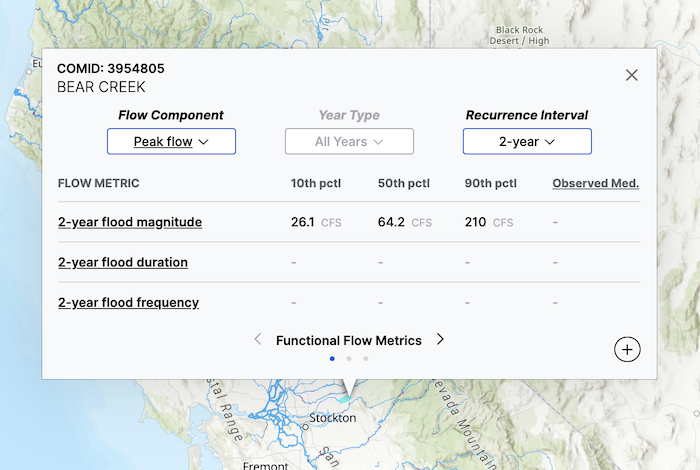
Task: Click the Observed Med. column header
Action: pyautogui.click(x=595, y=183)
